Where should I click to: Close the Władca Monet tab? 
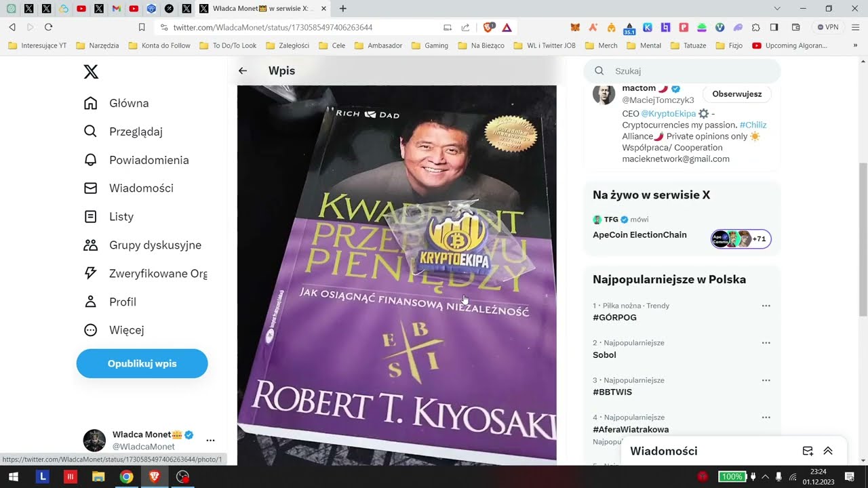tap(323, 9)
